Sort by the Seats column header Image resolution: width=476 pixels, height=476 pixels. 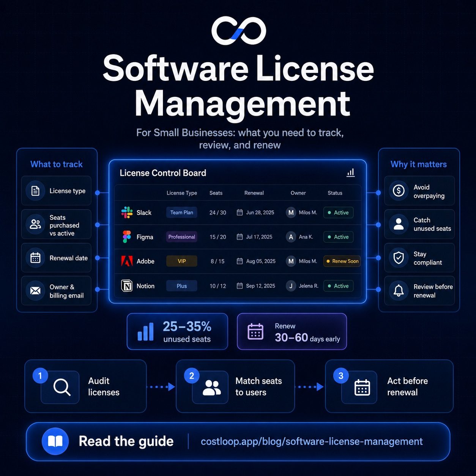point(216,193)
